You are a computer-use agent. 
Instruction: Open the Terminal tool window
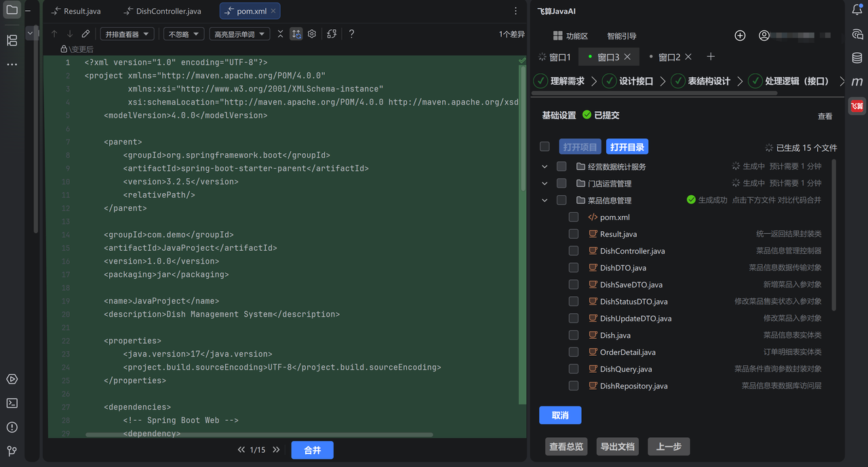point(12,403)
